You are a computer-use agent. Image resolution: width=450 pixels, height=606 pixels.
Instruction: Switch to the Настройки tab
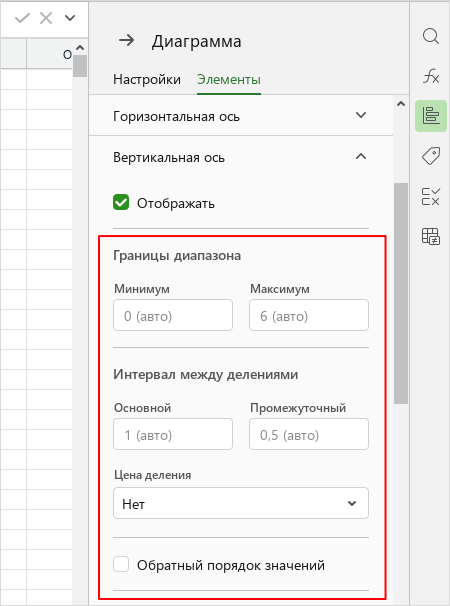[x=147, y=79]
